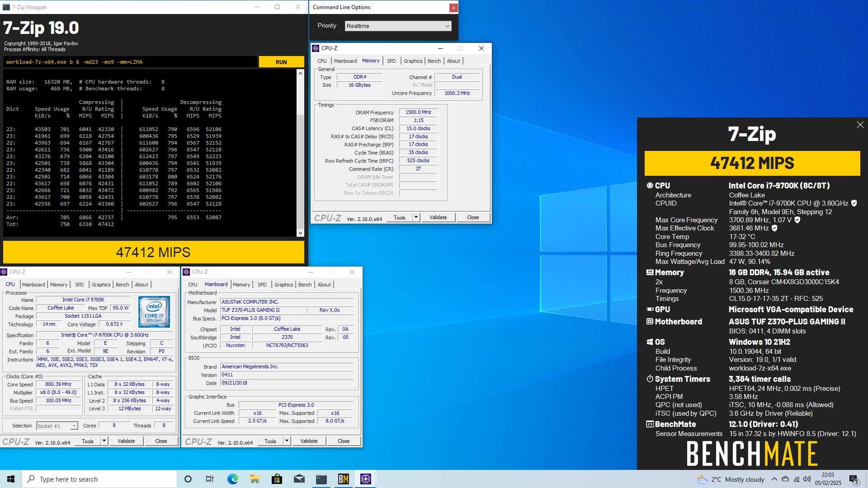Click the Core Speed 800.39 MHz value
868x488 pixels.
coord(58,384)
